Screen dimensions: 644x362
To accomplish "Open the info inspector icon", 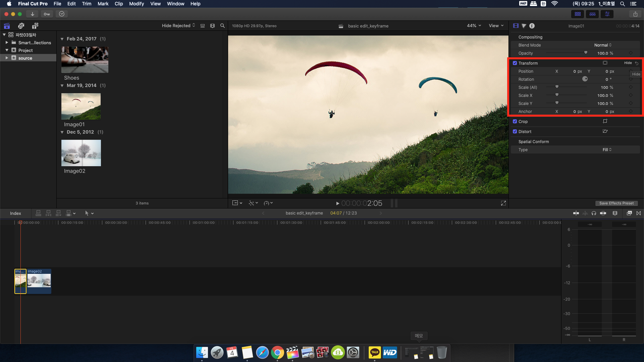I will pyautogui.click(x=532, y=26).
